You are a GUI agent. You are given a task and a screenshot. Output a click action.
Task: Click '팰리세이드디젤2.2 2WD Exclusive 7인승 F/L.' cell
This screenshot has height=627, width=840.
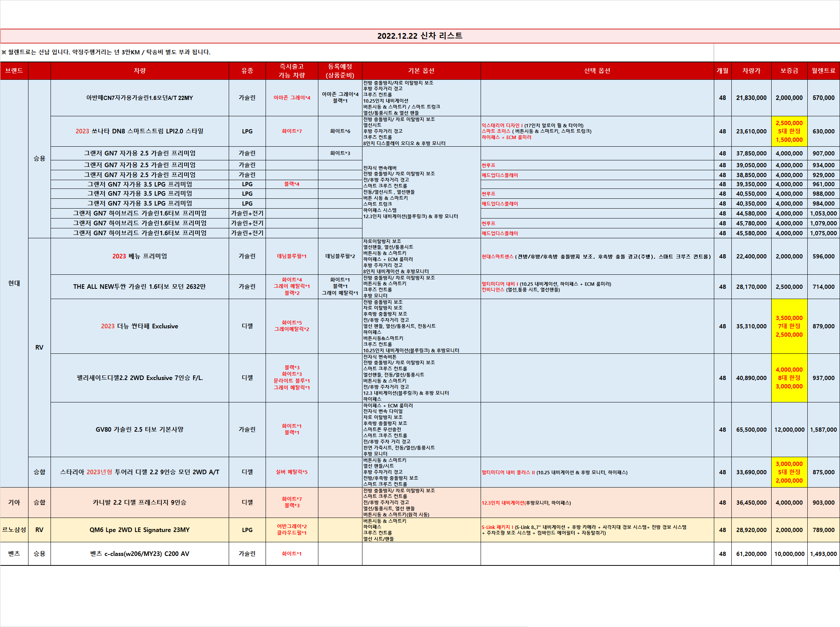point(139,378)
